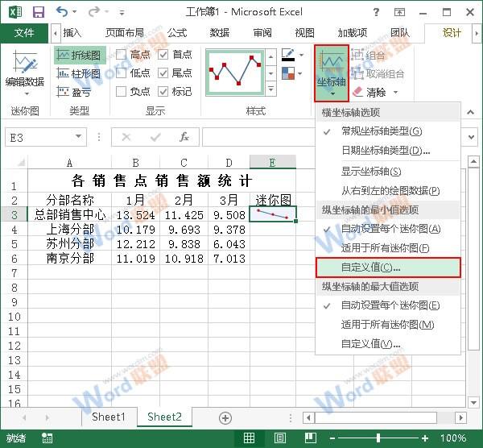Zoom out with the minus button
Screen dimensions: 483x448
332,438
